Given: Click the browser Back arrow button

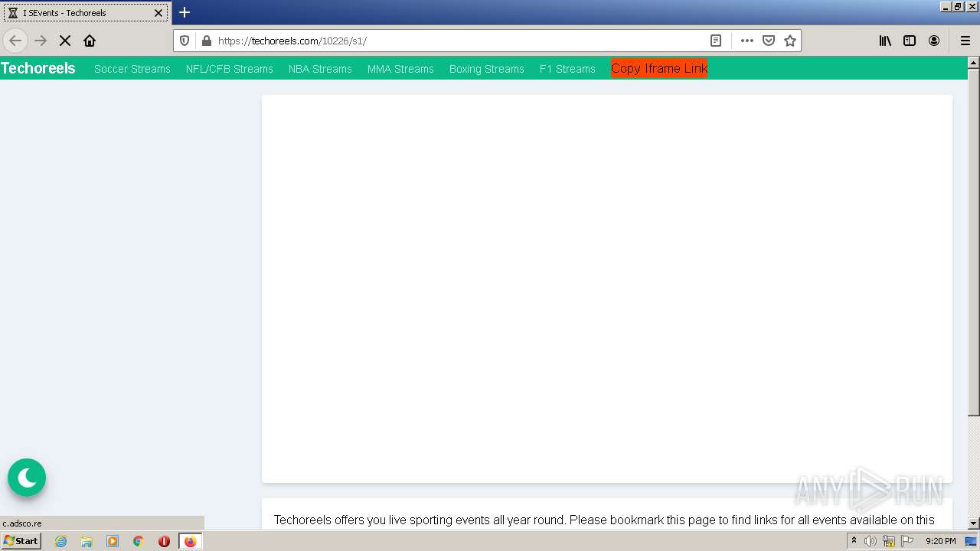Looking at the screenshot, I should [x=15, y=41].
